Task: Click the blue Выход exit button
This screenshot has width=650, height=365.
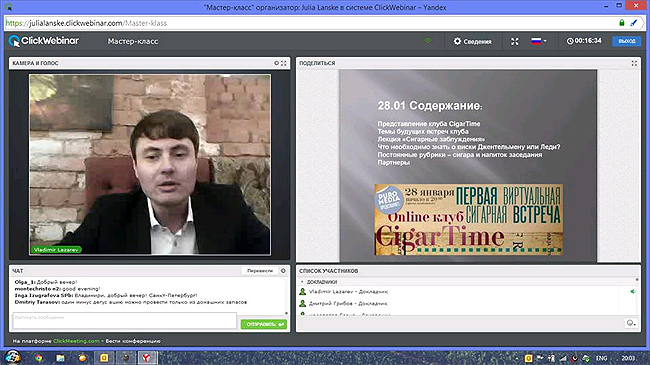Action: tap(626, 41)
